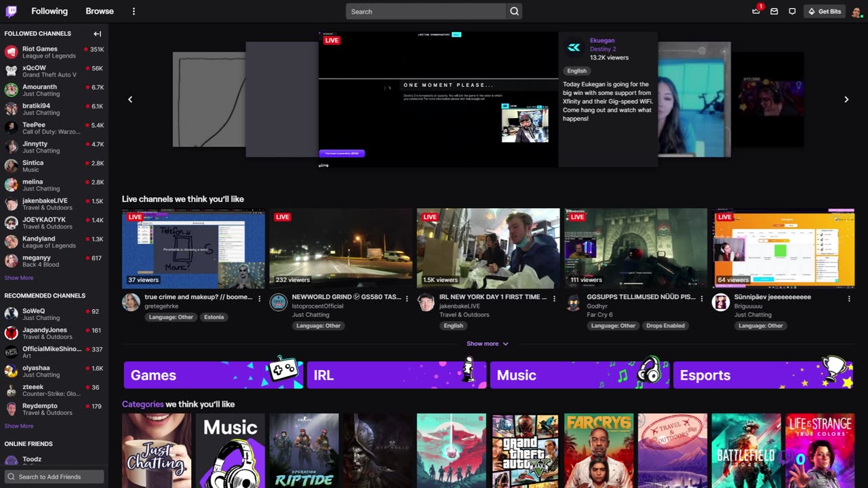
Task: Click the Get Bits button
Action: [824, 12]
